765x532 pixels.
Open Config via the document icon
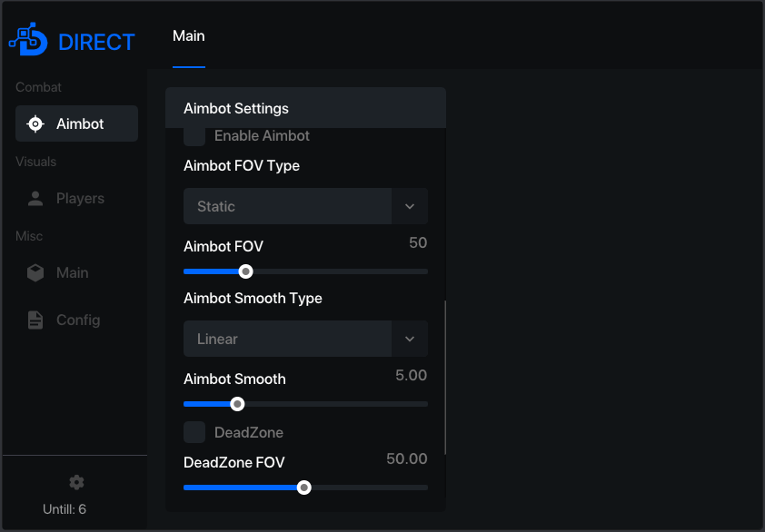pyautogui.click(x=35, y=320)
